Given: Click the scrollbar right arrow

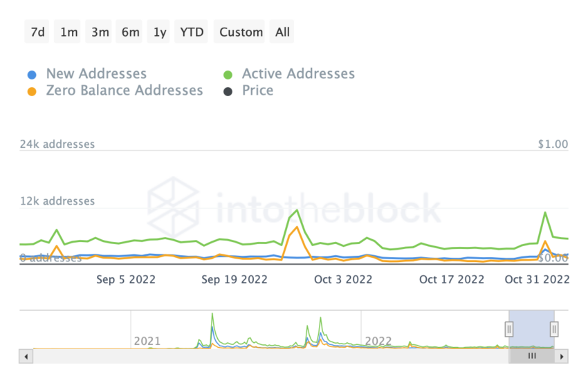Looking at the screenshot, I should [562, 357].
